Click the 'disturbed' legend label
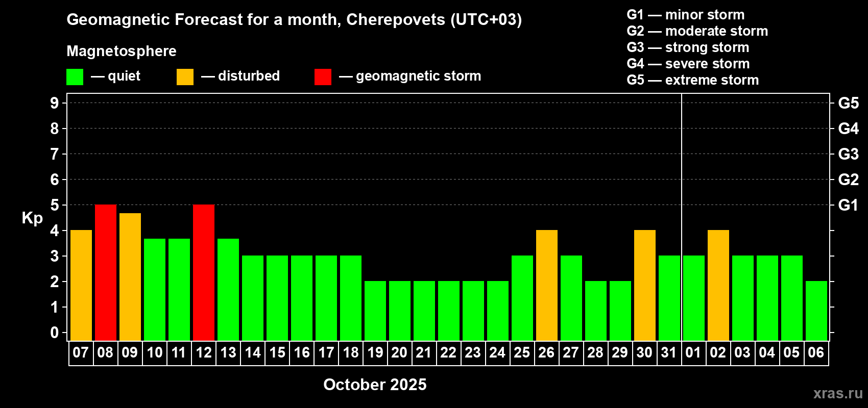Image resolution: width=868 pixels, height=408 pixels. (249, 76)
